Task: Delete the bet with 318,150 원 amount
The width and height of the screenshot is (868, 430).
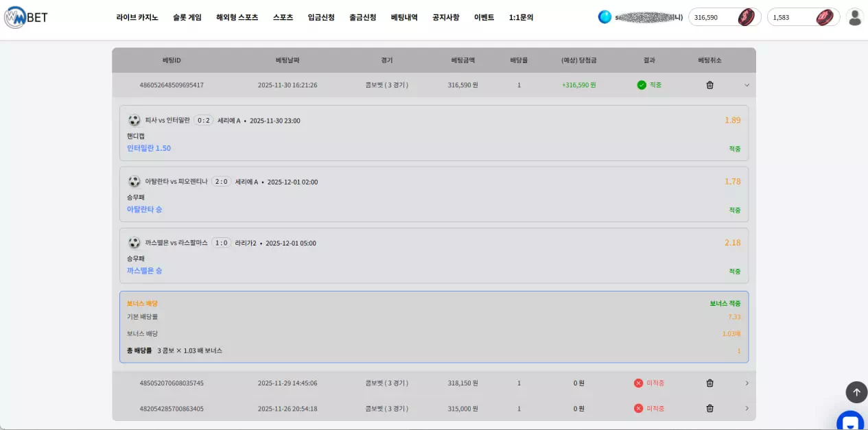Action: [x=709, y=383]
